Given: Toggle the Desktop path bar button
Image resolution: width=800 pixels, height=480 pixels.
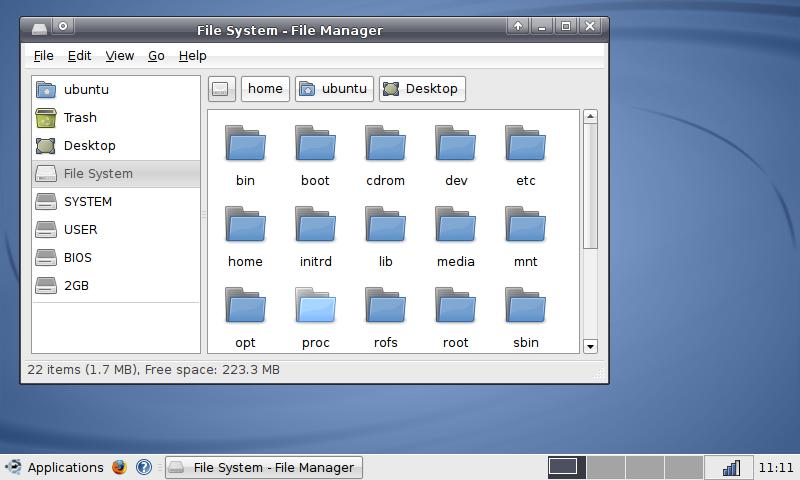Looking at the screenshot, I should 421,89.
